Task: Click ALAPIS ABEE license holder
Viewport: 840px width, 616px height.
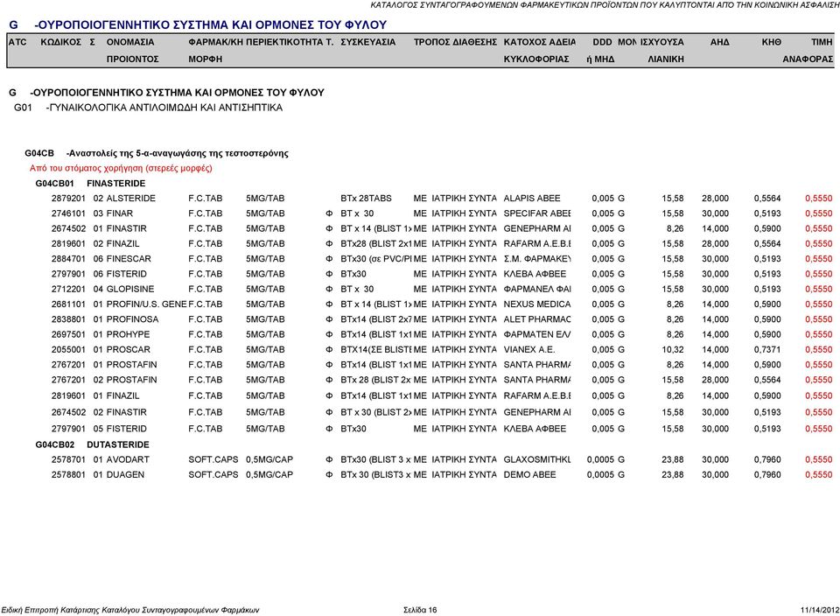Action: click(x=532, y=199)
